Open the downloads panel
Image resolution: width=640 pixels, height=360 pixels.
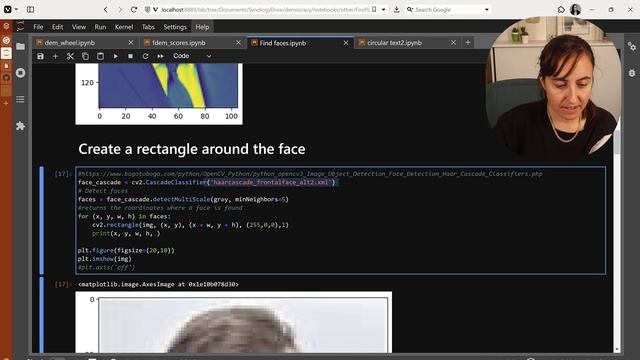396,9
